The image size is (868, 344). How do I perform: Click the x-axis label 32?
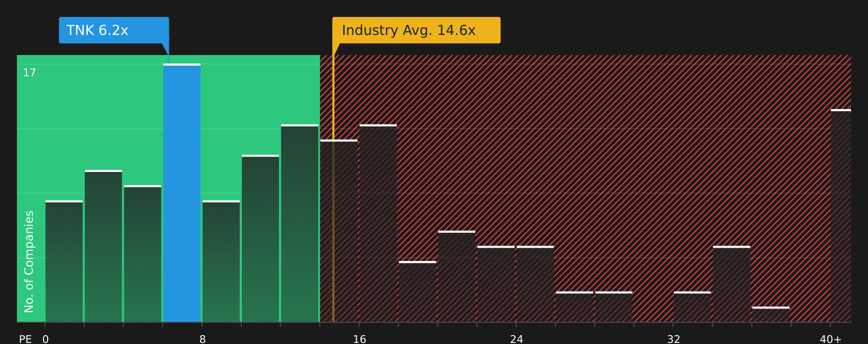(673, 339)
